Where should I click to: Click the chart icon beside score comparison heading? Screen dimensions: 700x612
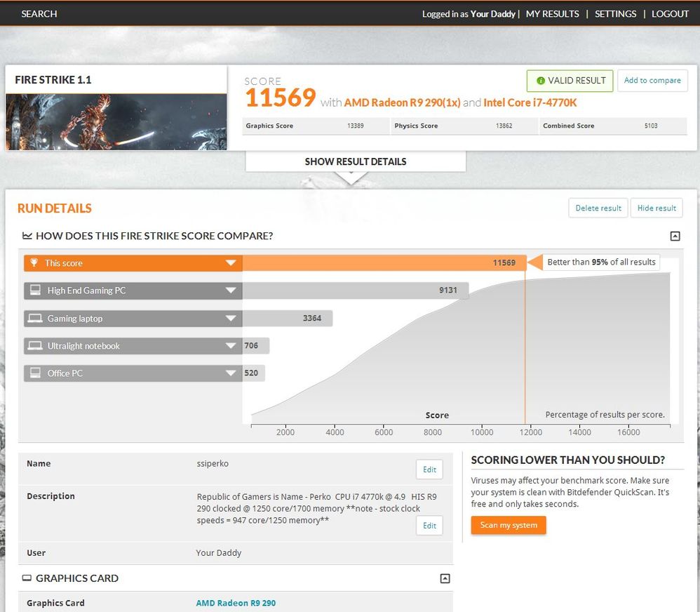tap(27, 235)
